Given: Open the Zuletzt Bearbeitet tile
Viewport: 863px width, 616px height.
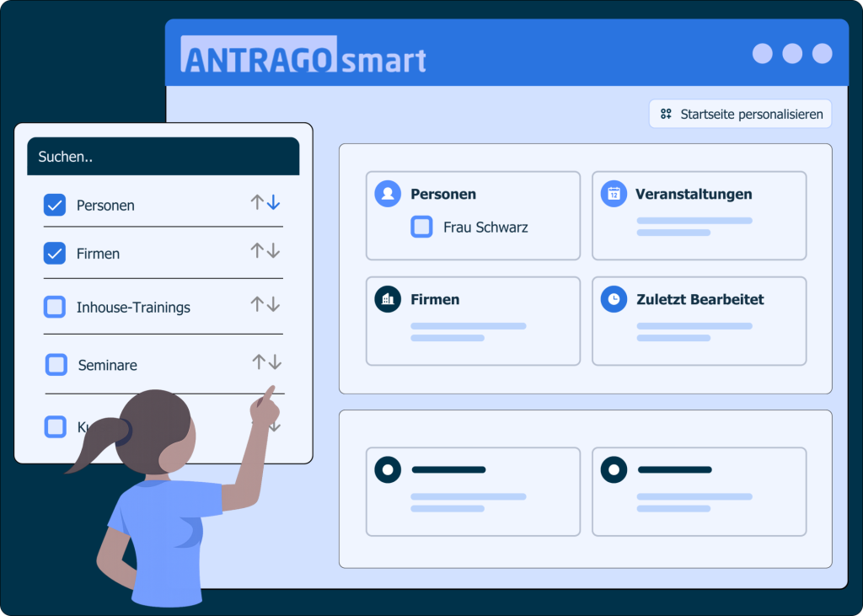Looking at the screenshot, I should [699, 321].
